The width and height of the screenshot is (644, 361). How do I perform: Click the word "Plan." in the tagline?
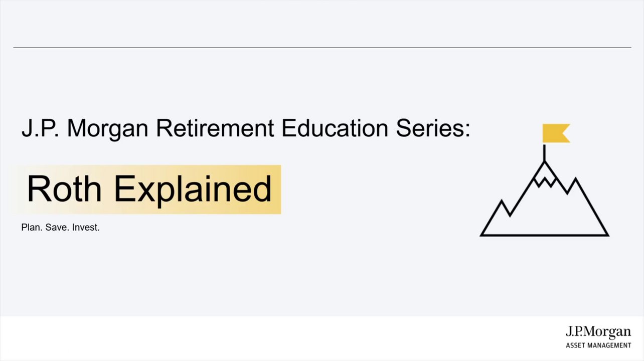point(32,227)
